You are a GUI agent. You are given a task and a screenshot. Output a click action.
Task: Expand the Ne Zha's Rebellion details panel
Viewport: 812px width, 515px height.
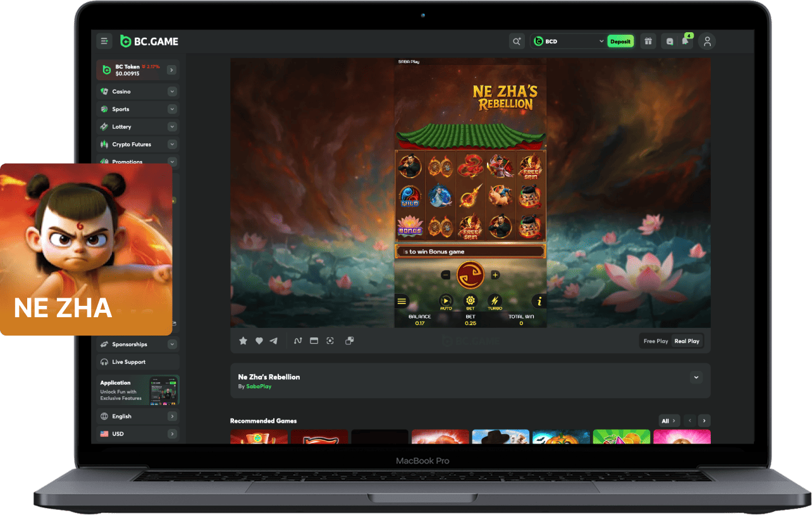click(x=696, y=377)
